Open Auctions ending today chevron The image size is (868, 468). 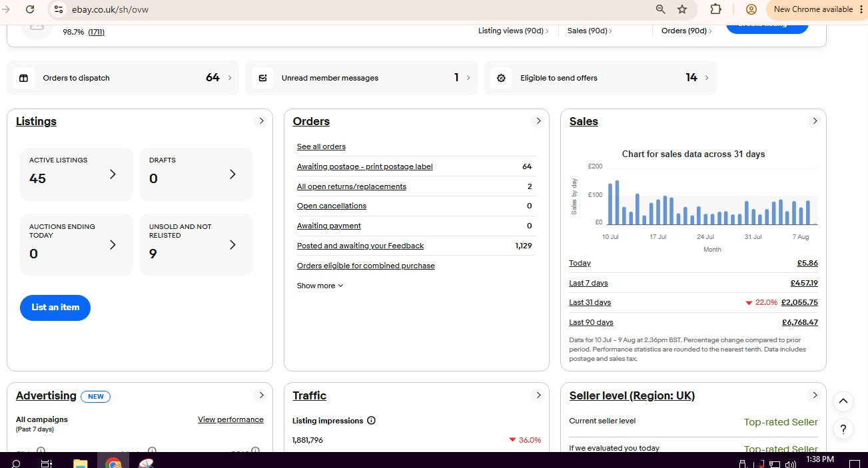tap(113, 245)
